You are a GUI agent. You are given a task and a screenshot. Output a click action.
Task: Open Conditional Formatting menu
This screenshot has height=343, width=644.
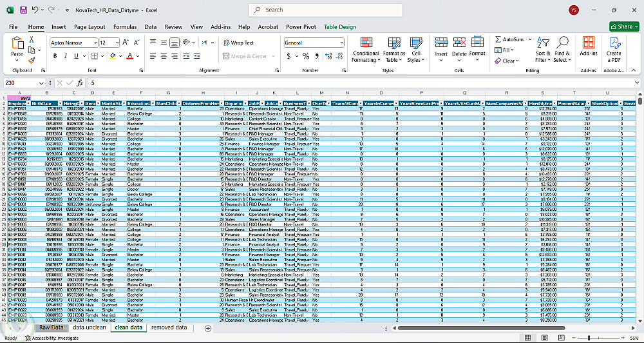pyautogui.click(x=366, y=50)
